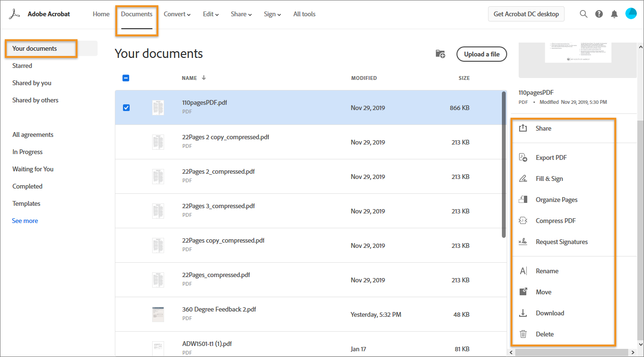Click the Organize Pages icon
The image size is (644, 357).
point(523,200)
